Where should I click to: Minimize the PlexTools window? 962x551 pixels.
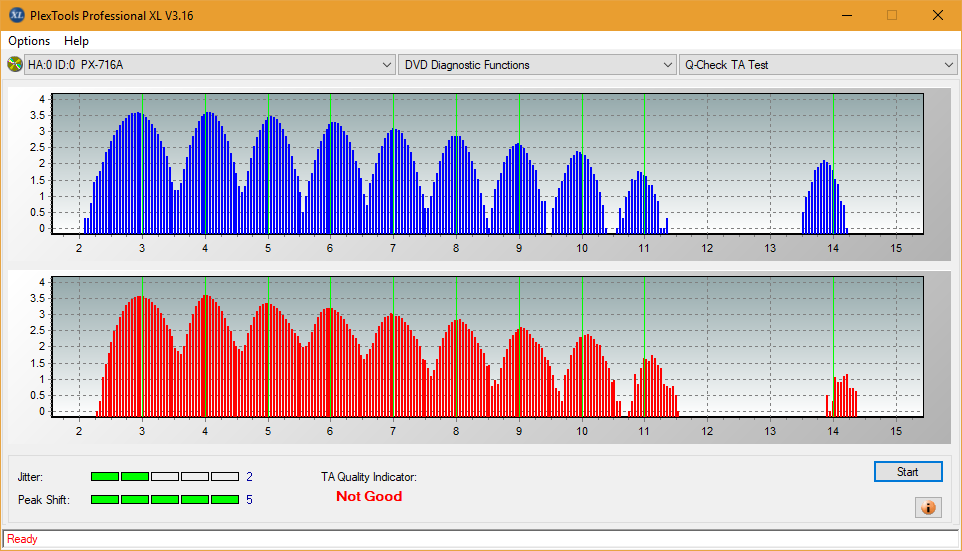(x=847, y=15)
